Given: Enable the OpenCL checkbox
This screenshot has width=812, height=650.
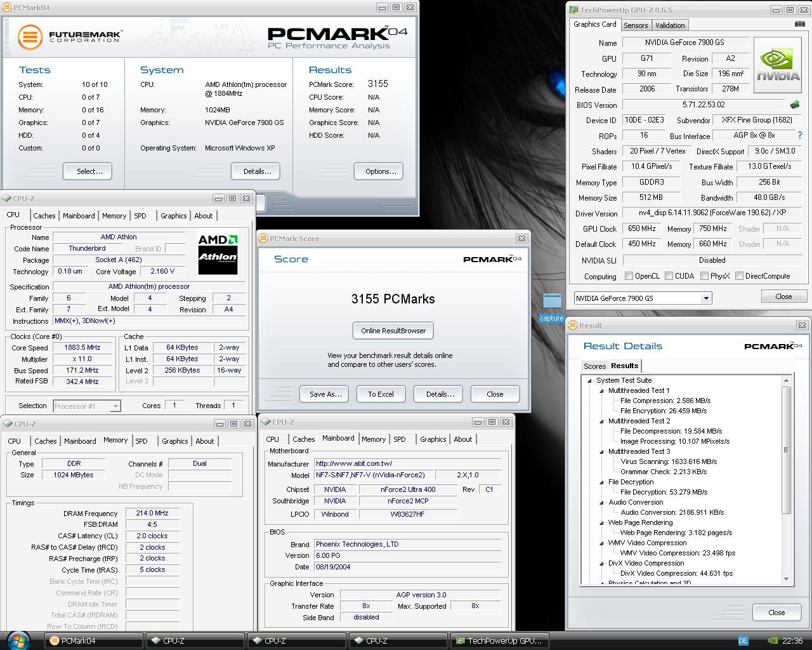Looking at the screenshot, I should coord(629,276).
